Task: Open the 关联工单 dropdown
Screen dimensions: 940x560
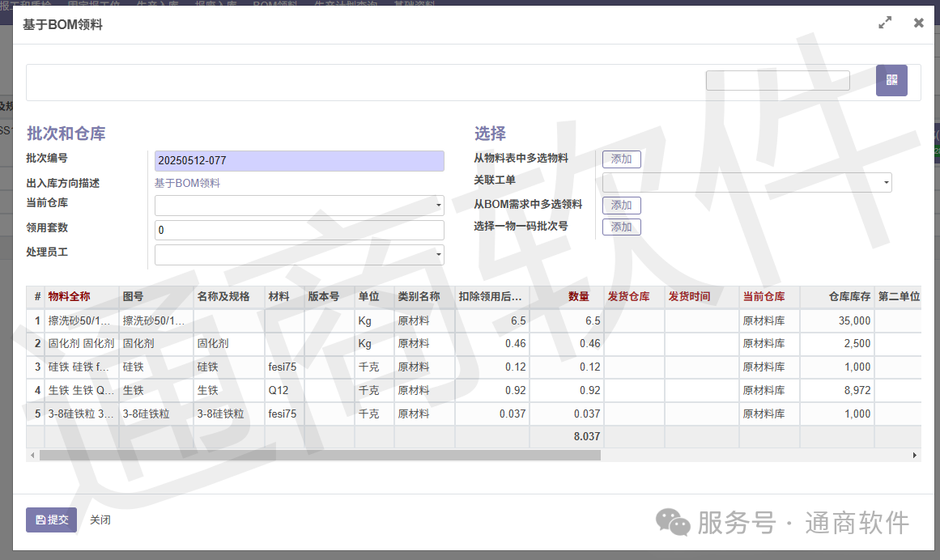Action: tap(746, 182)
